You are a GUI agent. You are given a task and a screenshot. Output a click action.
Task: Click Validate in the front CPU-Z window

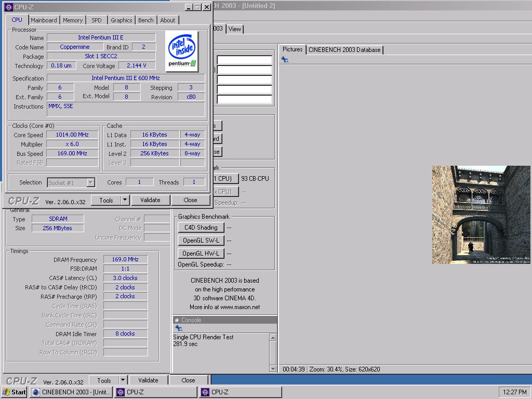click(x=150, y=200)
